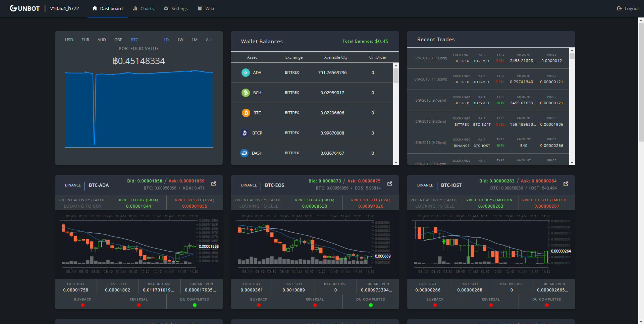Click BTC-IOST Buyback red indicator
This screenshot has height=324, width=644.
click(435, 305)
